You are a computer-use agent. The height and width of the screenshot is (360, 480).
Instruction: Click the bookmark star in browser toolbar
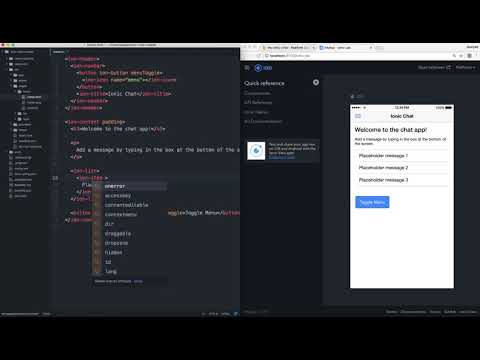(x=461, y=56)
